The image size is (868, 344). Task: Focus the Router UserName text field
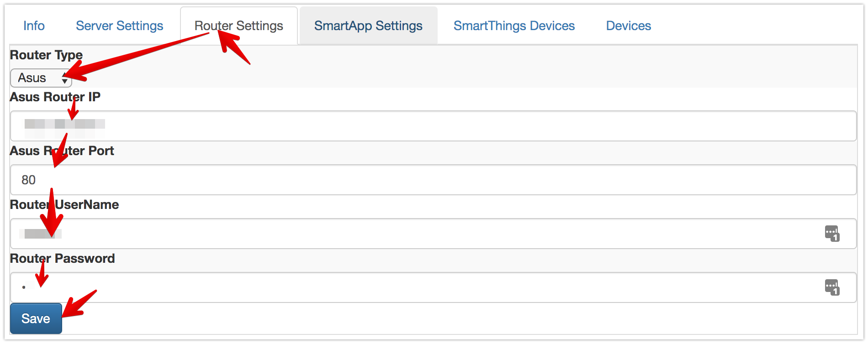tap(411, 234)
